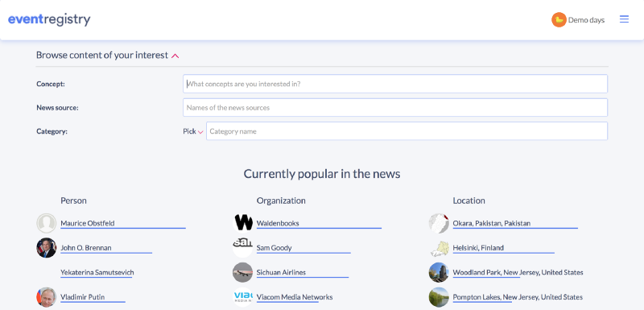Open Maurice Obstfeld link
Image resolution: width=644 pixels, height=310 pixels.
[88, 223]
